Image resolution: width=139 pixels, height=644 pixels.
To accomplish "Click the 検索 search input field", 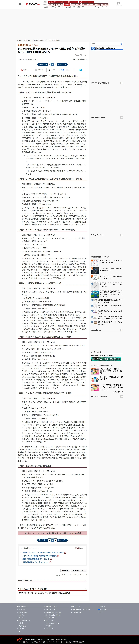I will tap(105, 44).
